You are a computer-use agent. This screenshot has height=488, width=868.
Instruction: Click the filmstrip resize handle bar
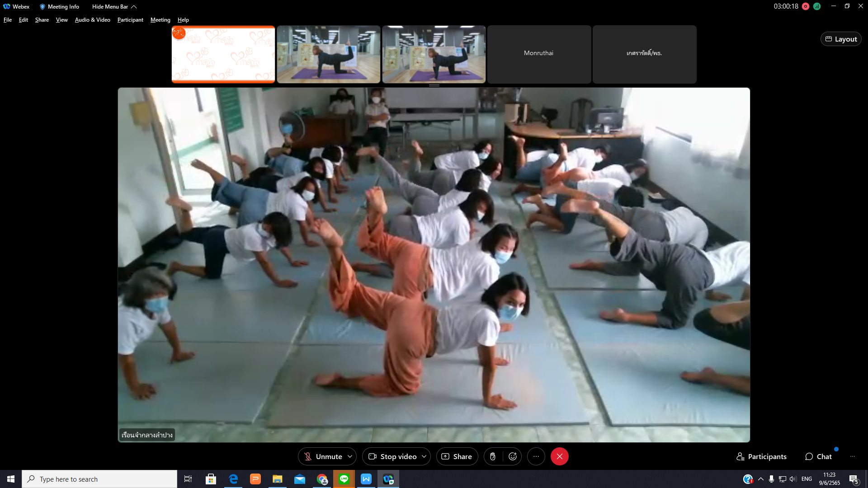click(x=434, y=85)
